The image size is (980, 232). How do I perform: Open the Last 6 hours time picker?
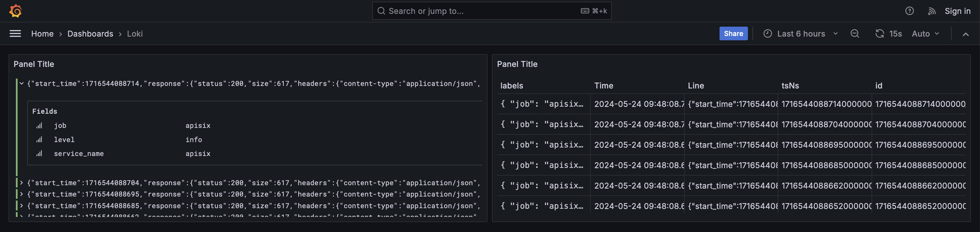pyautogui.click(x=800, y=34)
